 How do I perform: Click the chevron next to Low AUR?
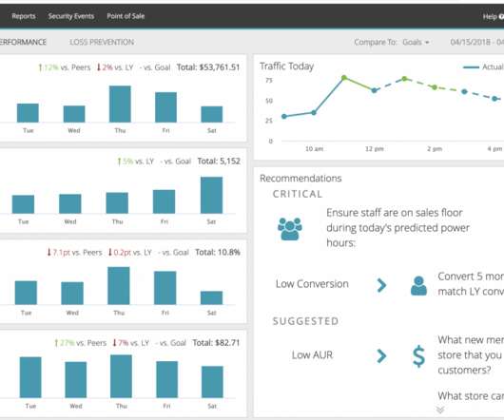pyautogui.click(x=381, y=355)
